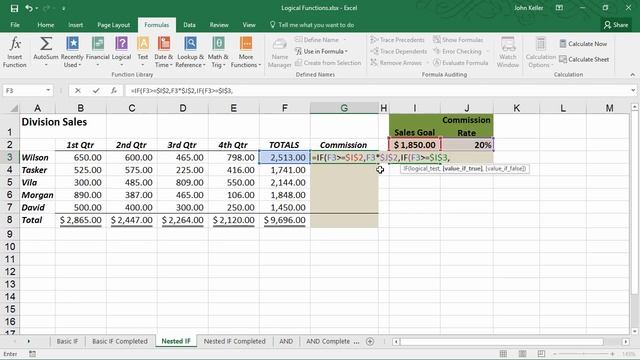Click the fx Insert Function icon in formula bar
The image size is (640, 360).
click(114, 91)
